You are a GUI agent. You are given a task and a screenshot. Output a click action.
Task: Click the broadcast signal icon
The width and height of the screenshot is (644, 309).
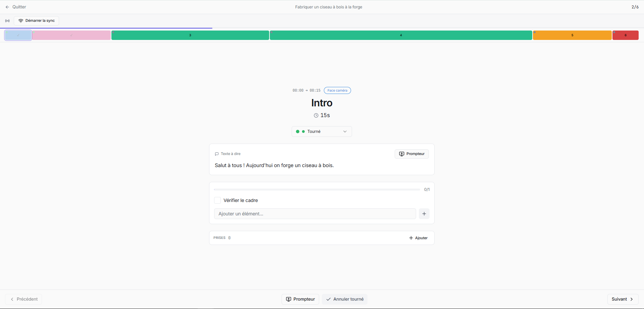coord(7,21)
